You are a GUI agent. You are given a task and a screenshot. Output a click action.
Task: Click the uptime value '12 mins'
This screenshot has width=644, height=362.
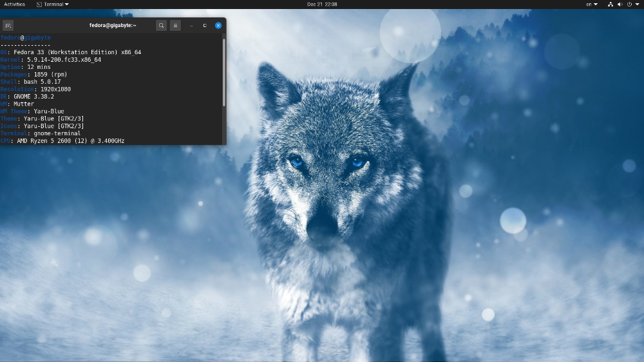click(x=39, y=67)
